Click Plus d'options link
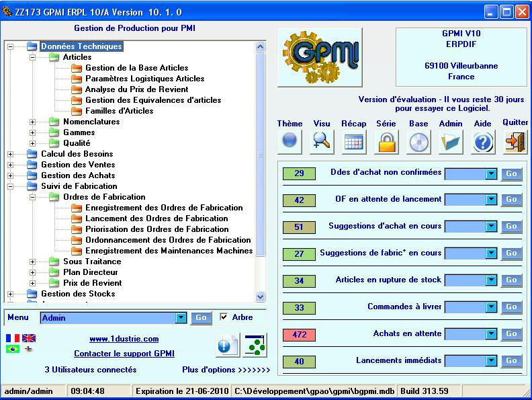The image size is (532, 400). 226,370
